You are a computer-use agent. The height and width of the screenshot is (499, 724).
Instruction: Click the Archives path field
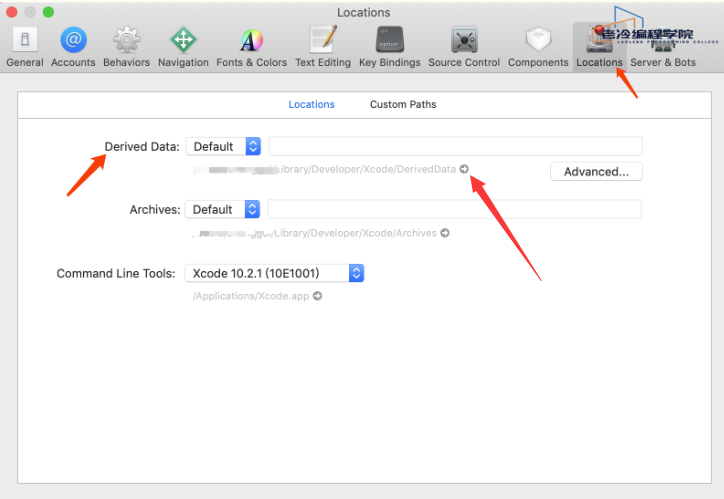pos(455,210)
